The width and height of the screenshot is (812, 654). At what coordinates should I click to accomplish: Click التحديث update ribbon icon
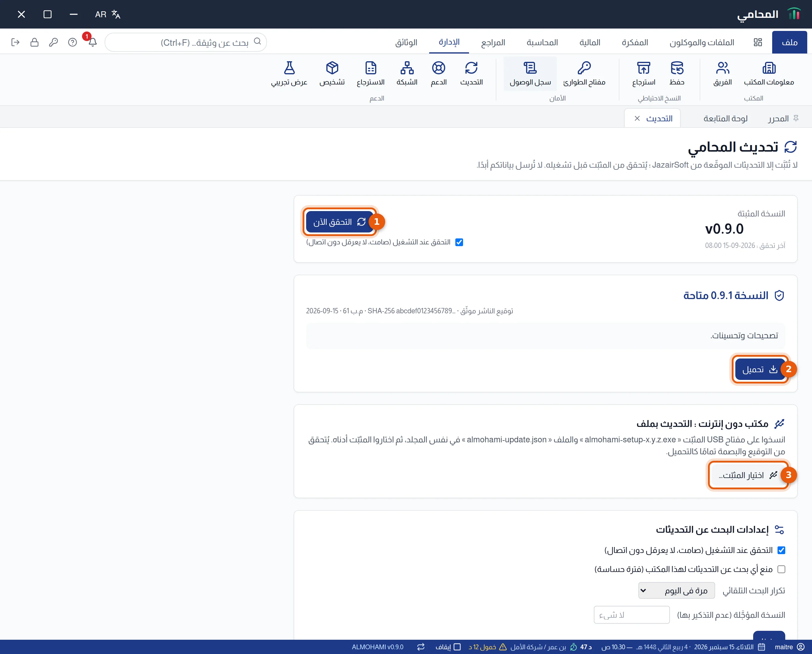[x=471, y=73]
